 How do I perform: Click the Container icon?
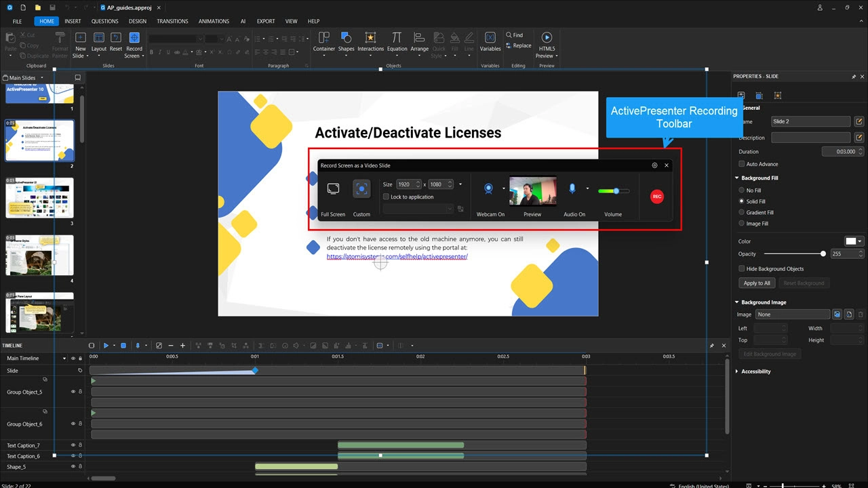tap(323, 39)
